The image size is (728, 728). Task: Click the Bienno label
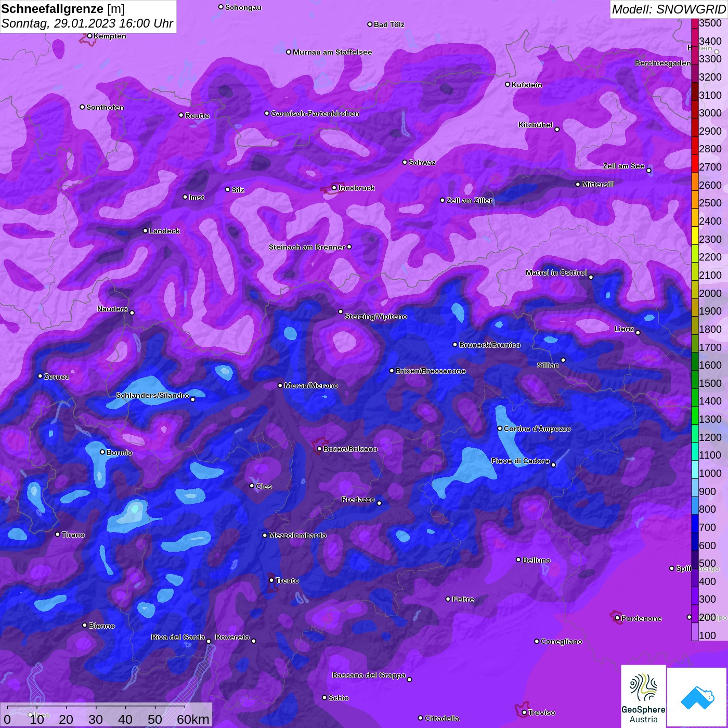click(x=102, y=626)
